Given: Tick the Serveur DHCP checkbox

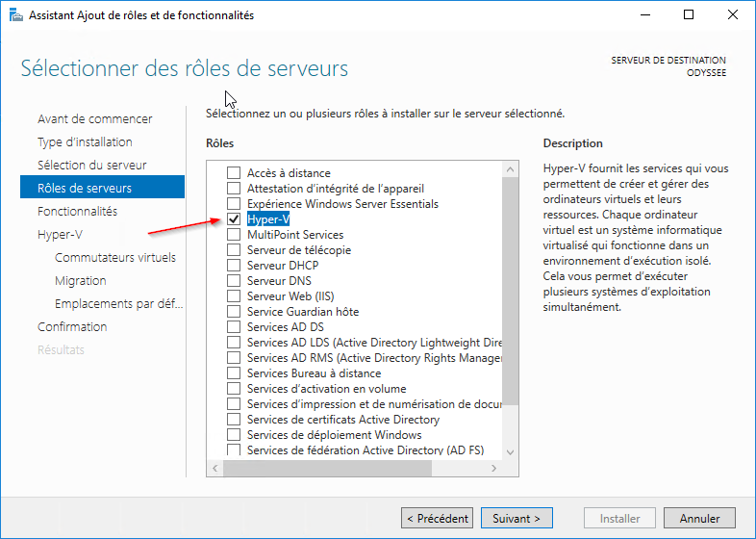Looking at the screenshot, I should pyautogui.click(x=234, y=266).
